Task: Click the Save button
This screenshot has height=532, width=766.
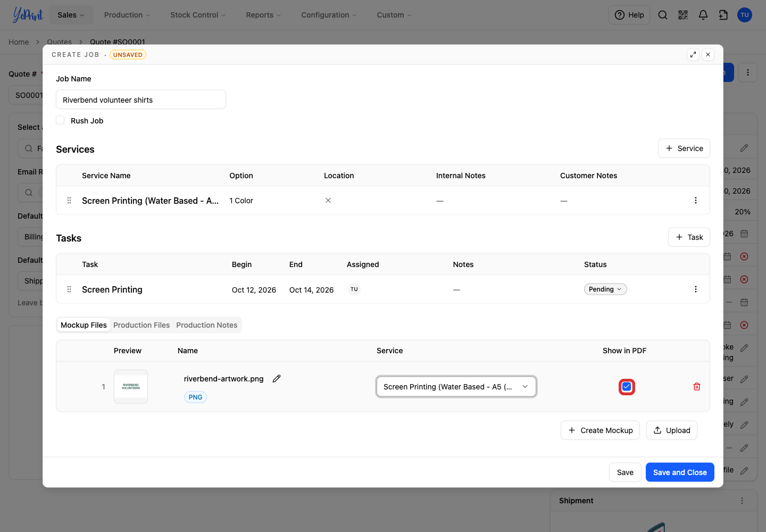Action: 625,472
